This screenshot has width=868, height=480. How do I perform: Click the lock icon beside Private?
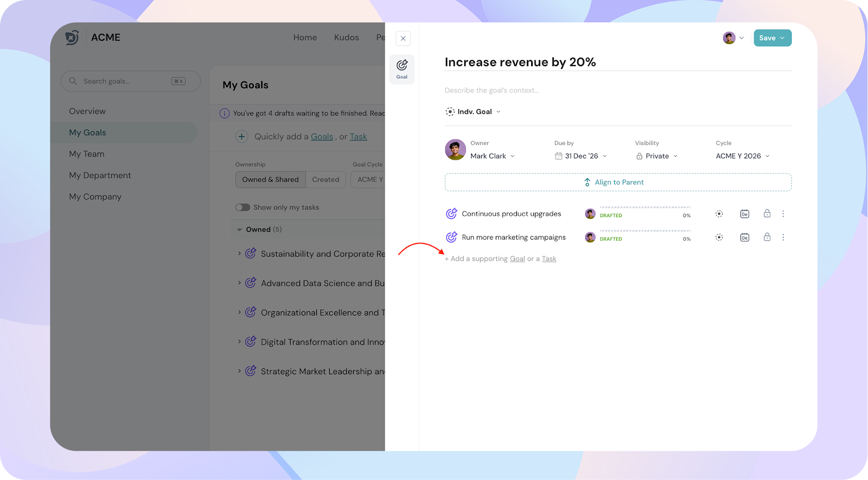pos(640,156)
